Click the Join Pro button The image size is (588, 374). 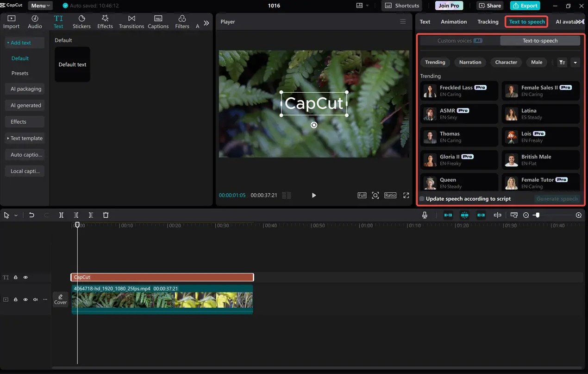pyautogui.click(x=449, y=6)
